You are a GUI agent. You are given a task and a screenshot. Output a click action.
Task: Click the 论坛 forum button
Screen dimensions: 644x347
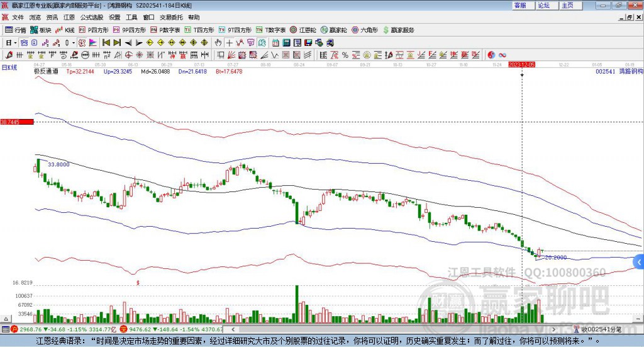(x=547, y=5)
